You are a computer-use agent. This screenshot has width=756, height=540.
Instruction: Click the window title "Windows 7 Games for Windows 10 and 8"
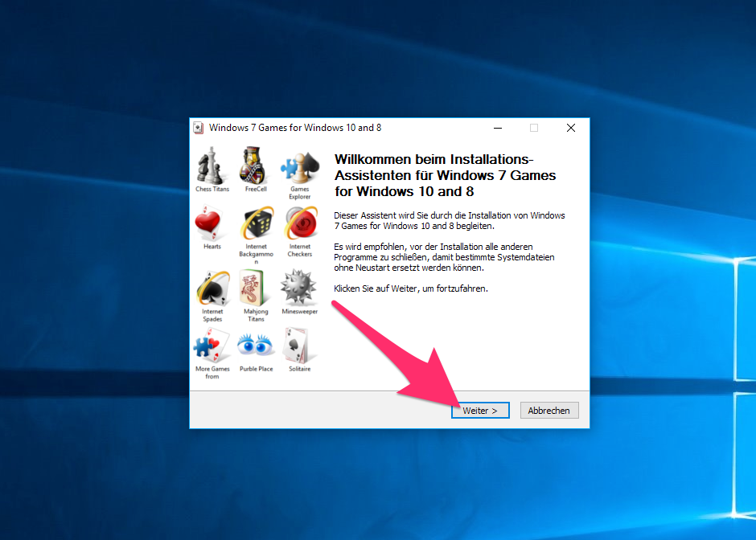pyautogui.click(x=295, y=128)
